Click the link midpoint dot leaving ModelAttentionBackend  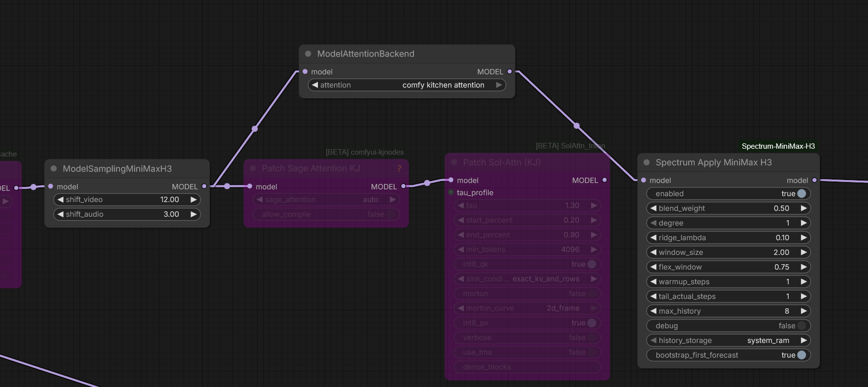(x=577, y=126)
